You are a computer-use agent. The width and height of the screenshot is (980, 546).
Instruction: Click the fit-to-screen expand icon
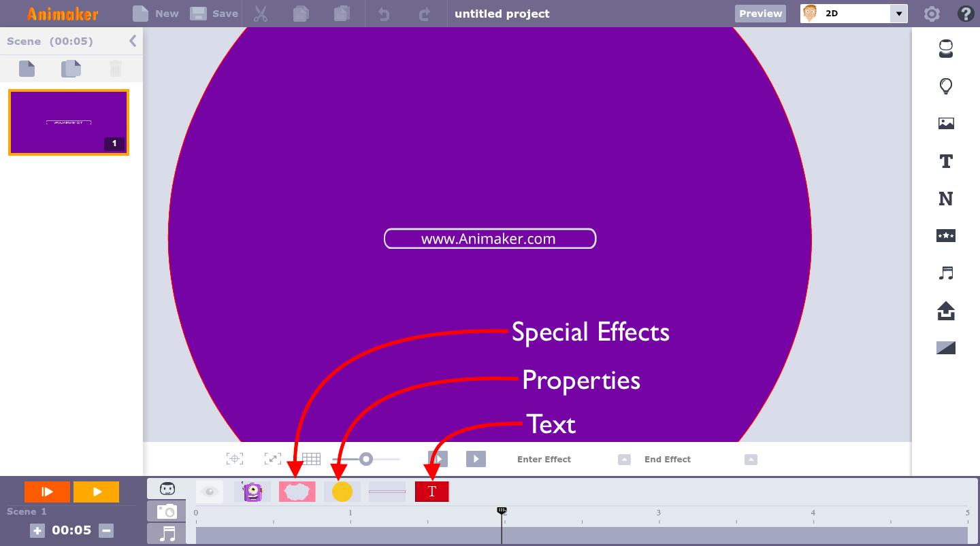(273, 459)
